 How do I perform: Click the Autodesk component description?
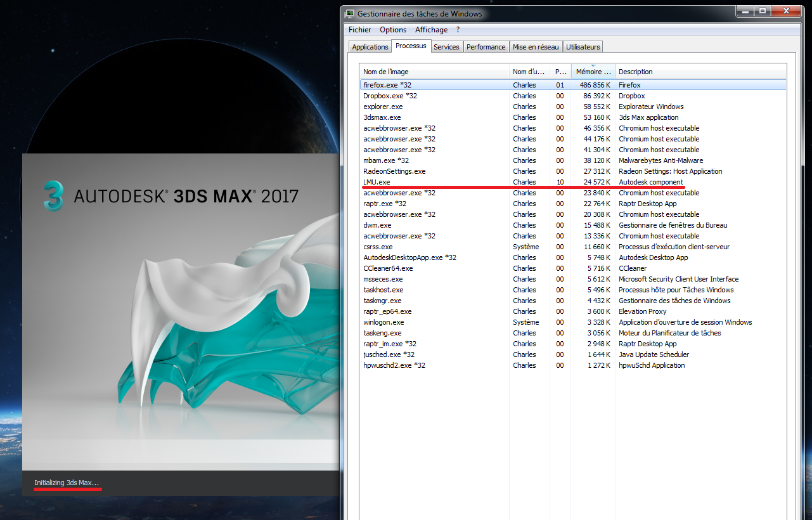[651, 182]
